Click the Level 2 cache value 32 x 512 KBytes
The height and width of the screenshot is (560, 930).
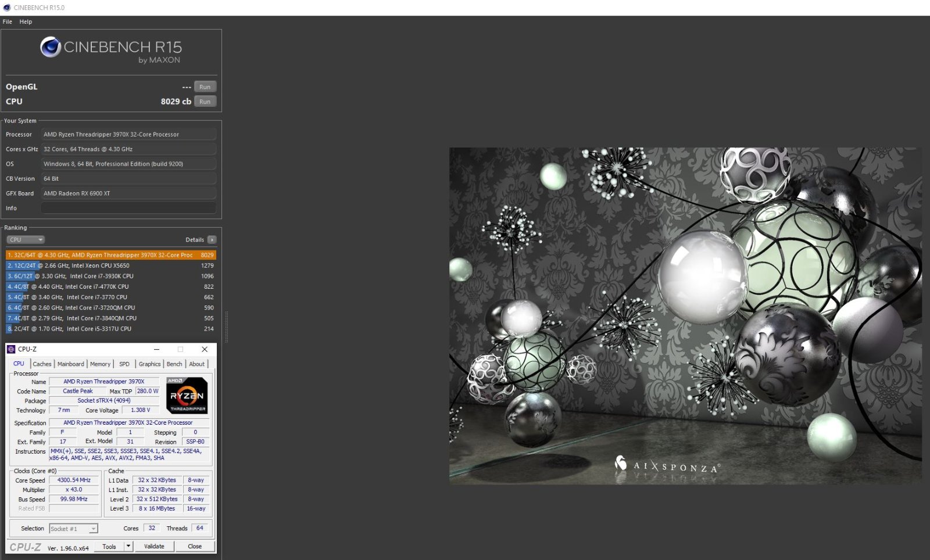pyautogui.click(x=157, y=499)
